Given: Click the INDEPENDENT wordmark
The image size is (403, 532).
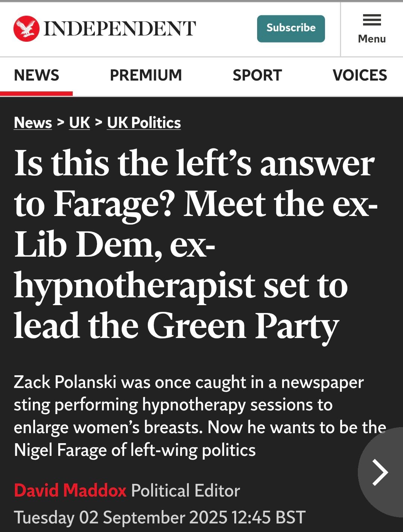Looking at the screenshot, I should (120, 29).
